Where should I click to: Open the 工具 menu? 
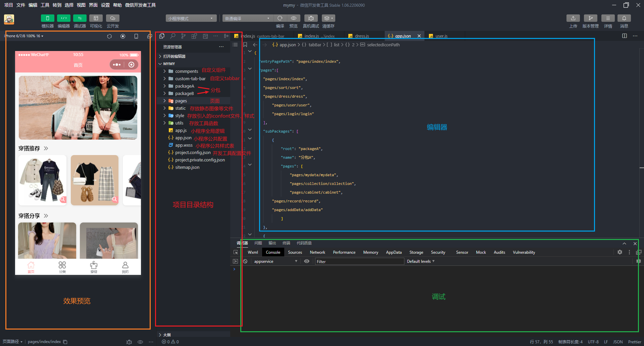[x=45, y=5]
